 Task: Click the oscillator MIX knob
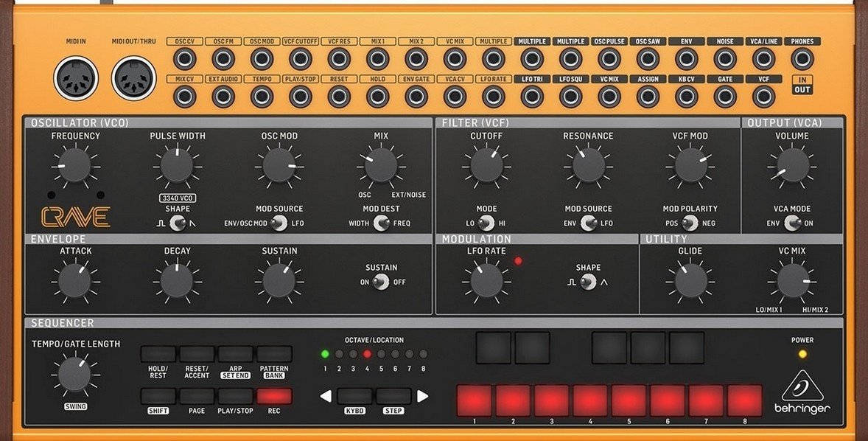point(381,165)
